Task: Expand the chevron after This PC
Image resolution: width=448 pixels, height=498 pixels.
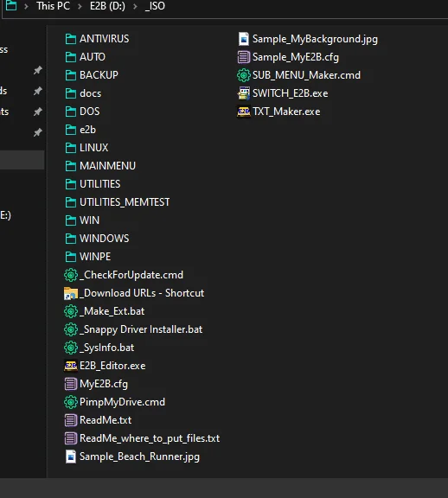Action: point(80,6)
